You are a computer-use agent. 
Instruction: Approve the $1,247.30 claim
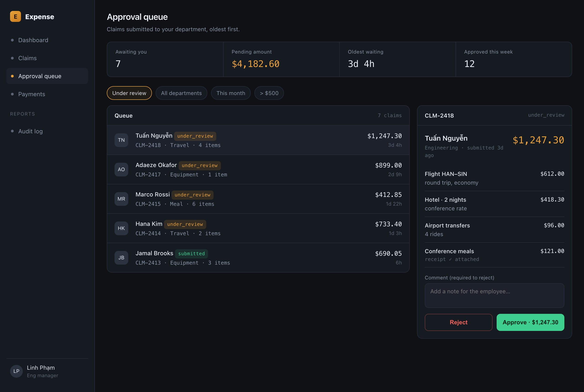tap(530, 322)
